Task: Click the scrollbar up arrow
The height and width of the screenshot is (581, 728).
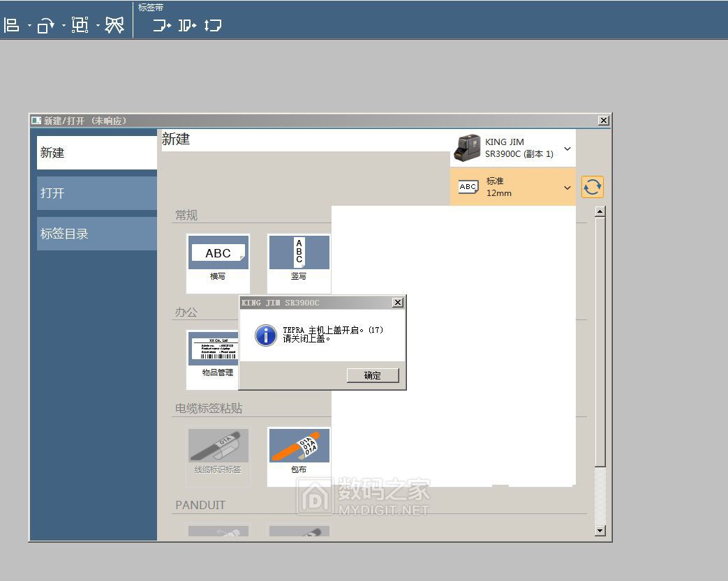Action: coord(600,211)
